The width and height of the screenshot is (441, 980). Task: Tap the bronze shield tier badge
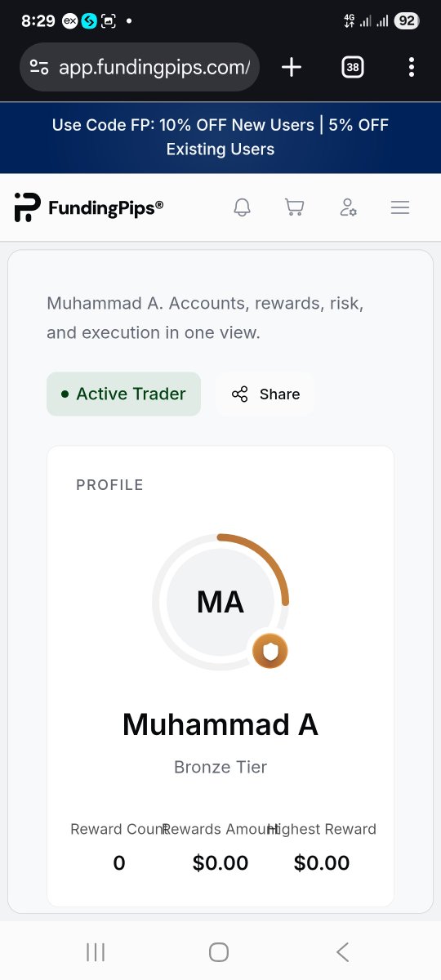(x=270, y=651)
